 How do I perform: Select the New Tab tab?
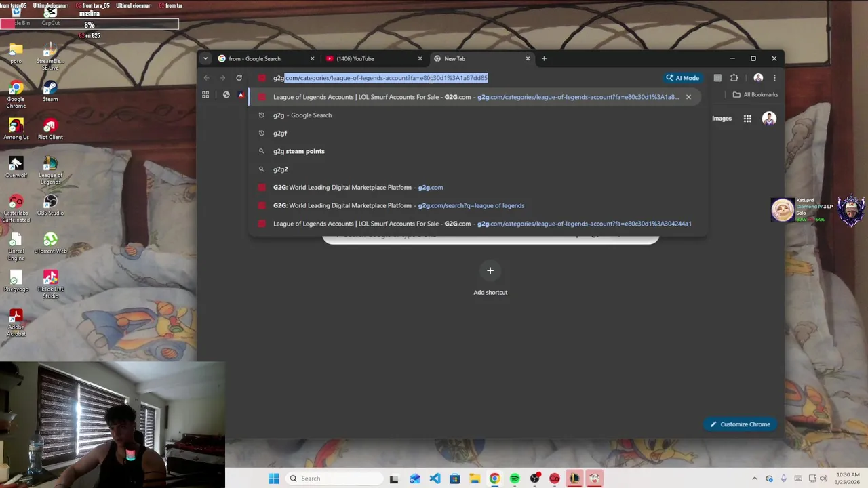(x=481, y=58)
